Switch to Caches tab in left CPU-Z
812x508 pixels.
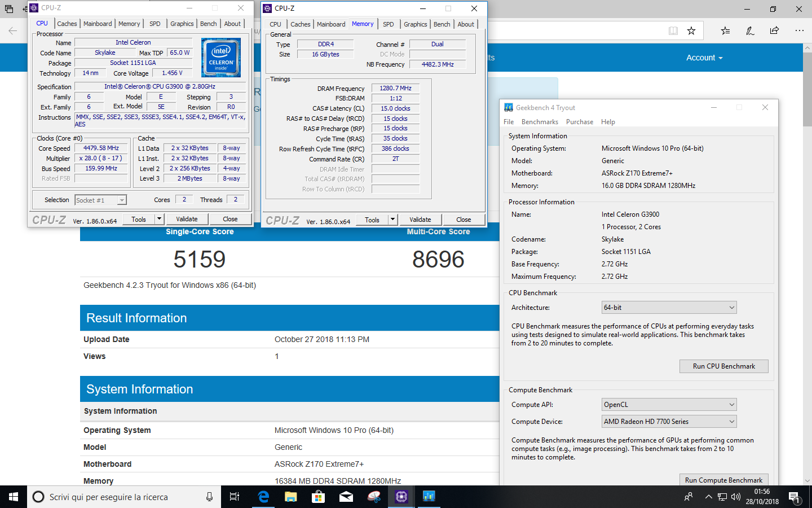pyautogui.click(x=67, y=24)
